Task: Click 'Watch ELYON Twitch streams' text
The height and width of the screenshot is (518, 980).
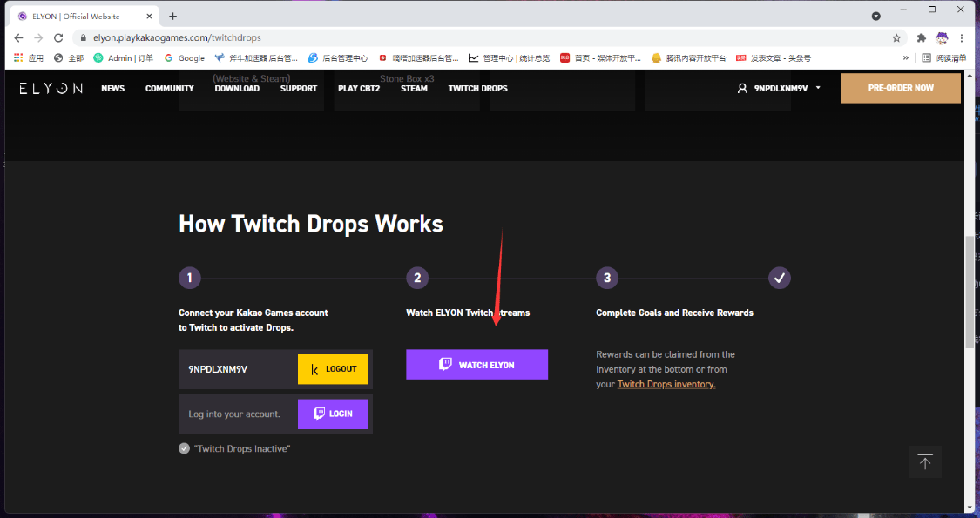Action: (x=468, y=313)
